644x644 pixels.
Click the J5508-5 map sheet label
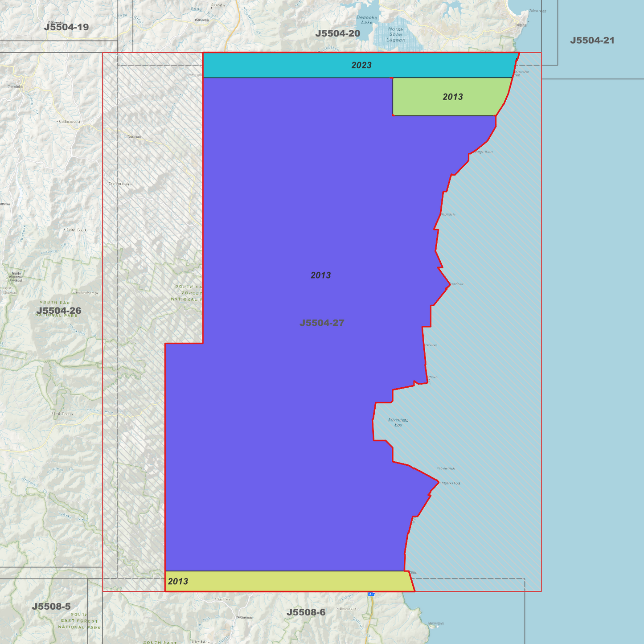[x=51, y=607]
